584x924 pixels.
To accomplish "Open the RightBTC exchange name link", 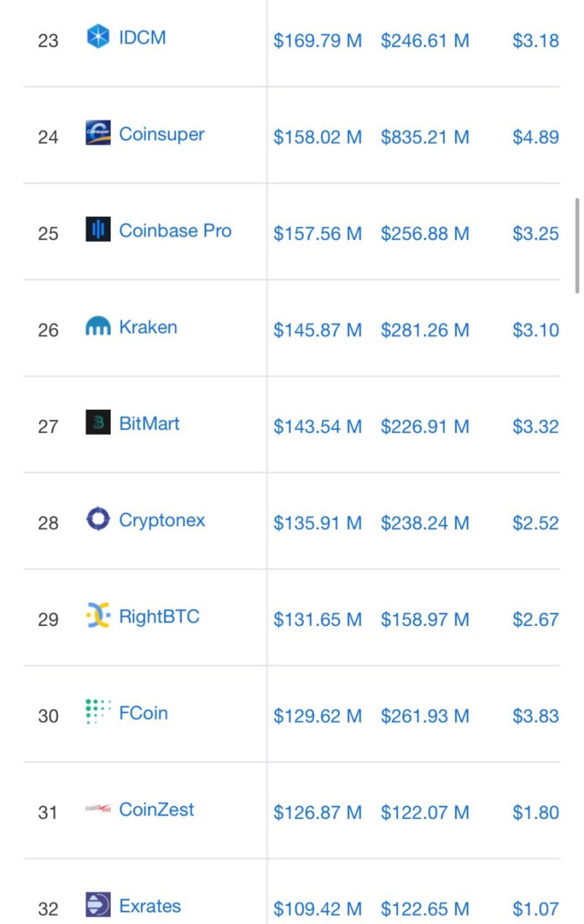I will click(x=159, y=616).
